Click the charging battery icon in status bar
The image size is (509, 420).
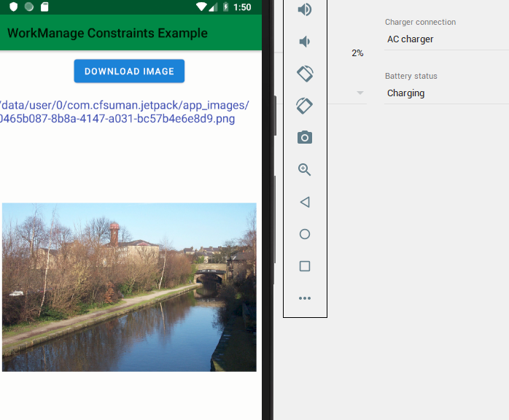tap(225, 7)
